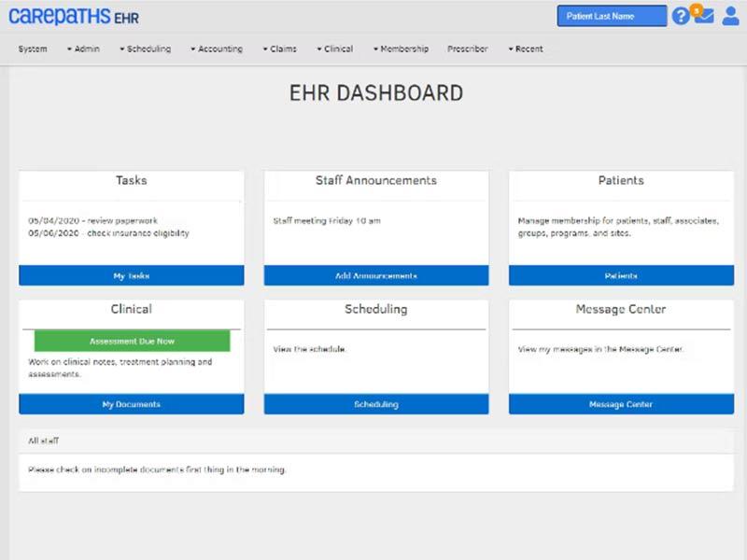
Task: Expand the Claims dropdown menu
Action: click(279, 49)
